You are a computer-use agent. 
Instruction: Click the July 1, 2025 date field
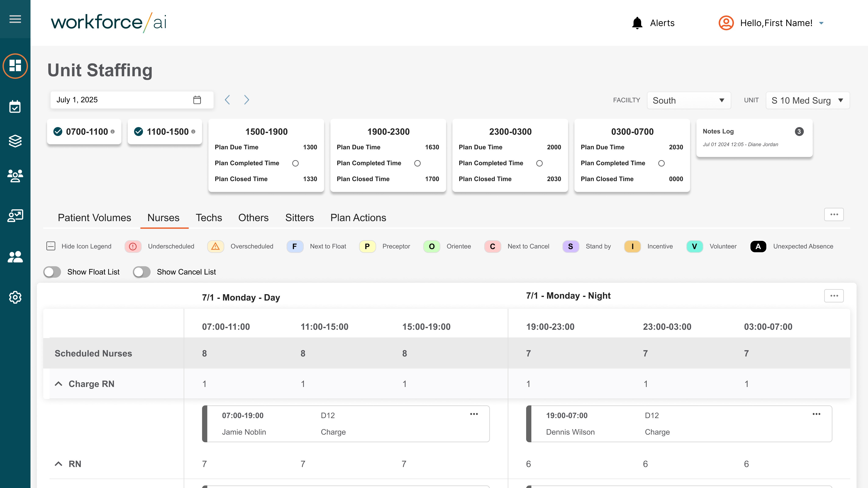pos(131,100)
